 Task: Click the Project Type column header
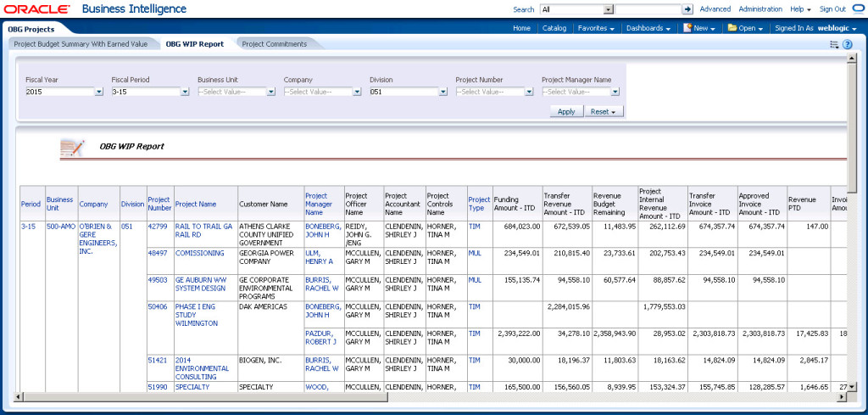coord(480,204)
